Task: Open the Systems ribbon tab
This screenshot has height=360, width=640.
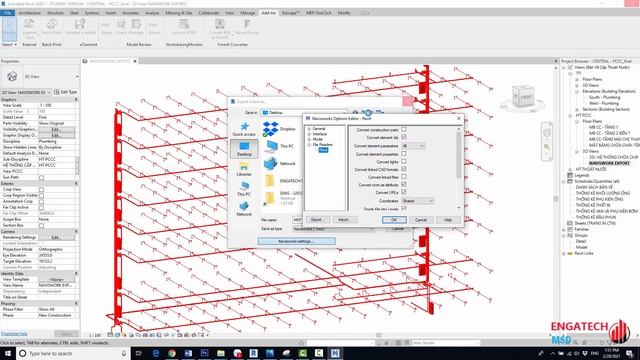Action: pyautogui.click(x=92, y=13)
